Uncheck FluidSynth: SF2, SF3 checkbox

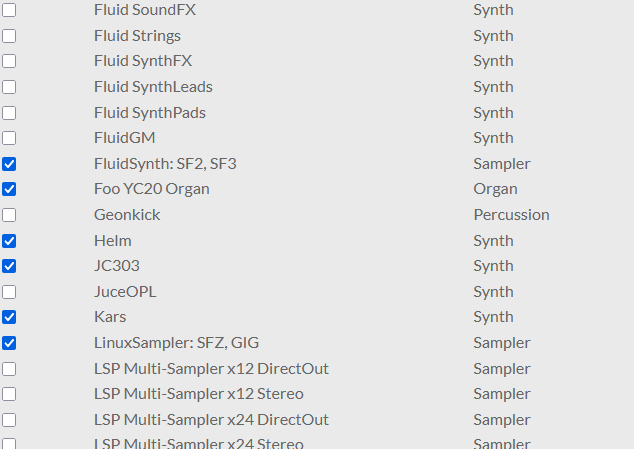pyautogui.click(x=9, y=164)
